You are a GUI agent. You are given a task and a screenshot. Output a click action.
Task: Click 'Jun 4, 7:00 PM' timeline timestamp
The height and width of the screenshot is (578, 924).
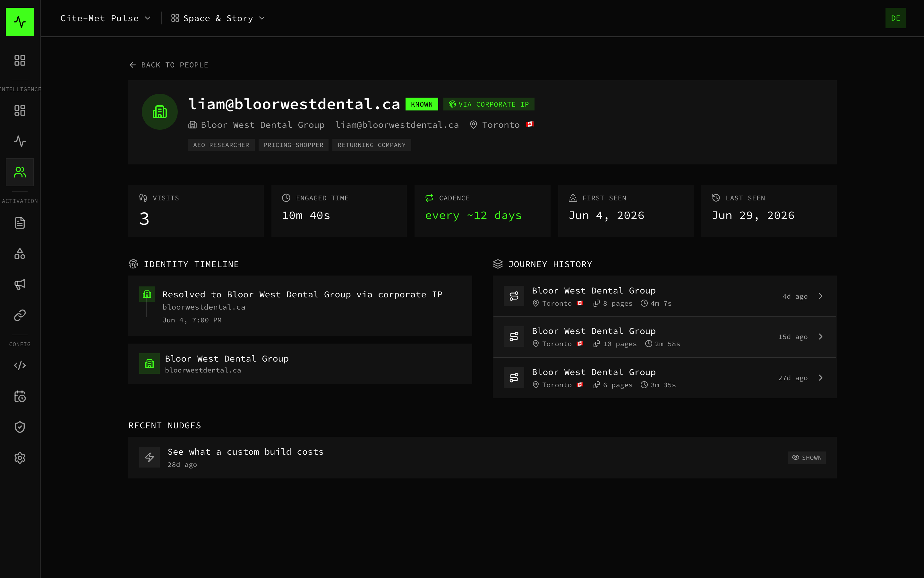click(192, 320)
